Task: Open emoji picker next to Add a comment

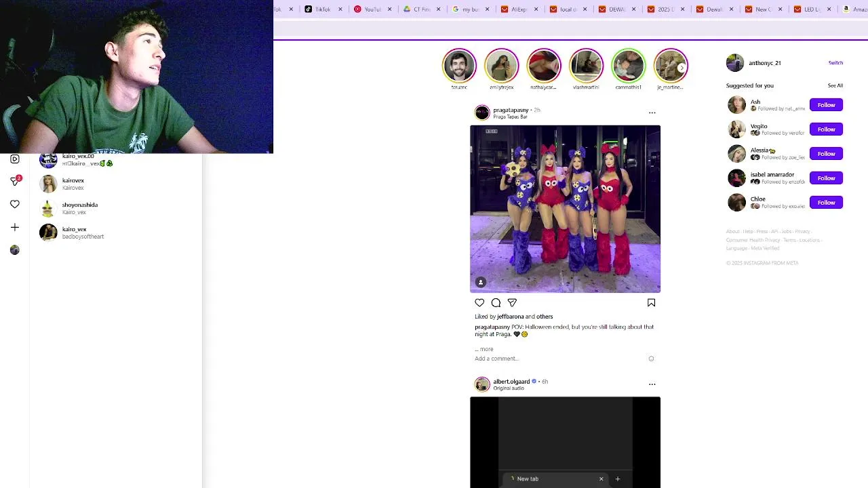Action: point(651,359)
